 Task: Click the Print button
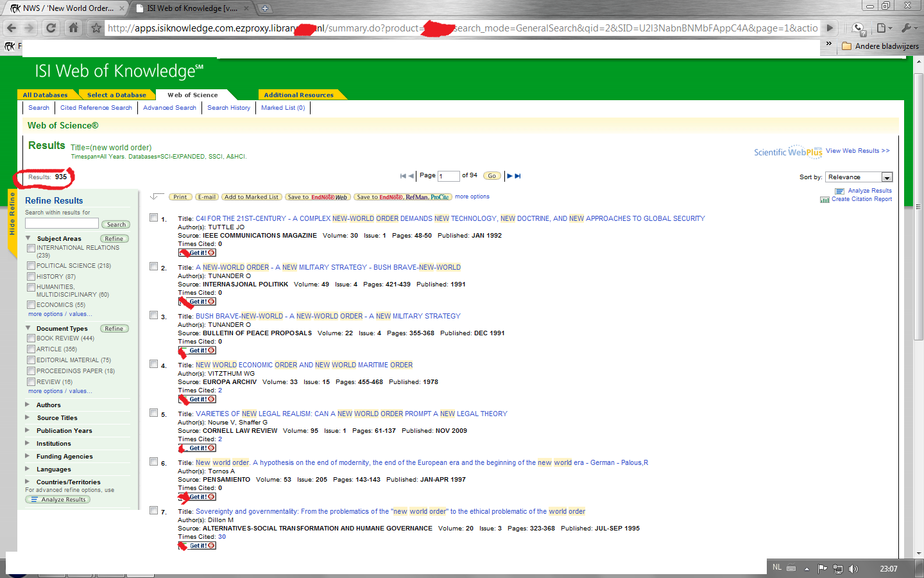click(x=180, y=197)
